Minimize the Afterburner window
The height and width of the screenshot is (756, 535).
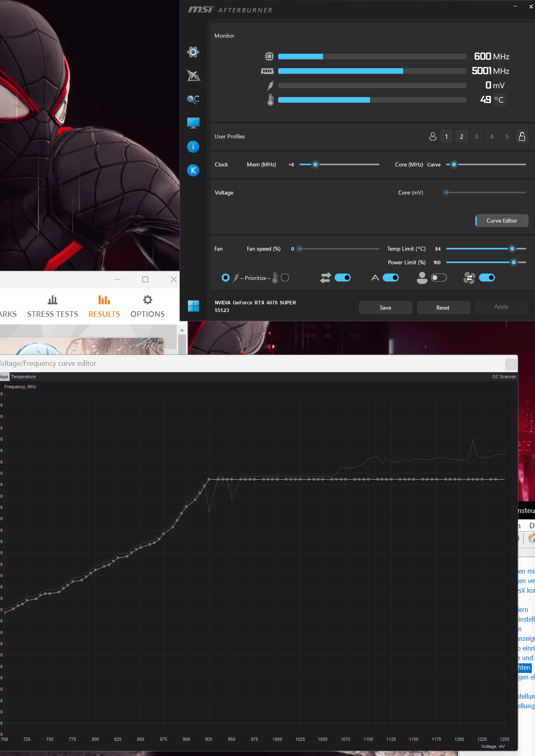click(x=515, y=6)
